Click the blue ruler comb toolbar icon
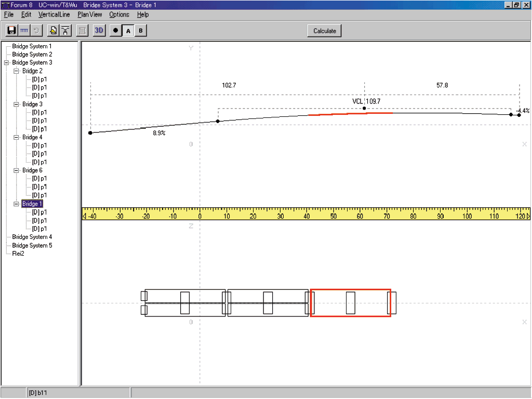 tap(24, 31)
